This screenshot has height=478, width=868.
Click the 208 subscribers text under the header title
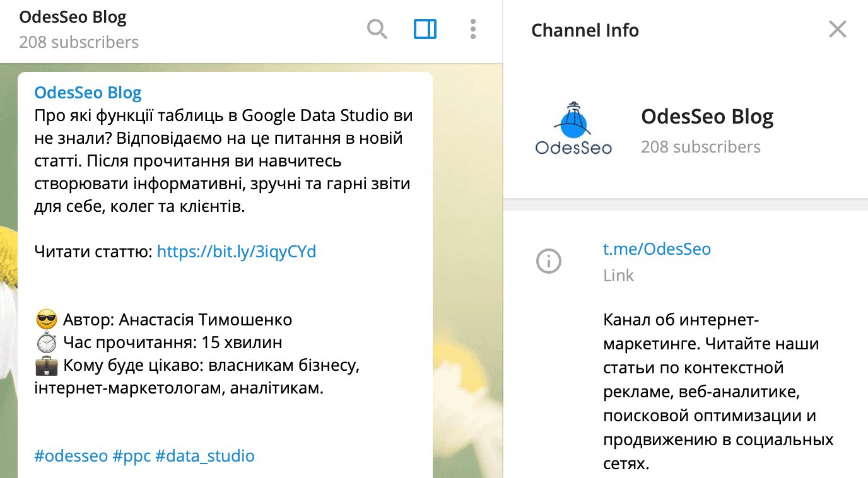tap(78, 42)
